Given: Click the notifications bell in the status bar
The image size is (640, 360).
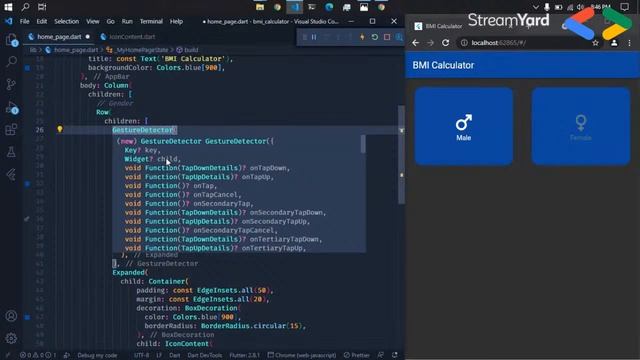Looking at the screenshot, I should pyautogui.click(x=394, y=355).
